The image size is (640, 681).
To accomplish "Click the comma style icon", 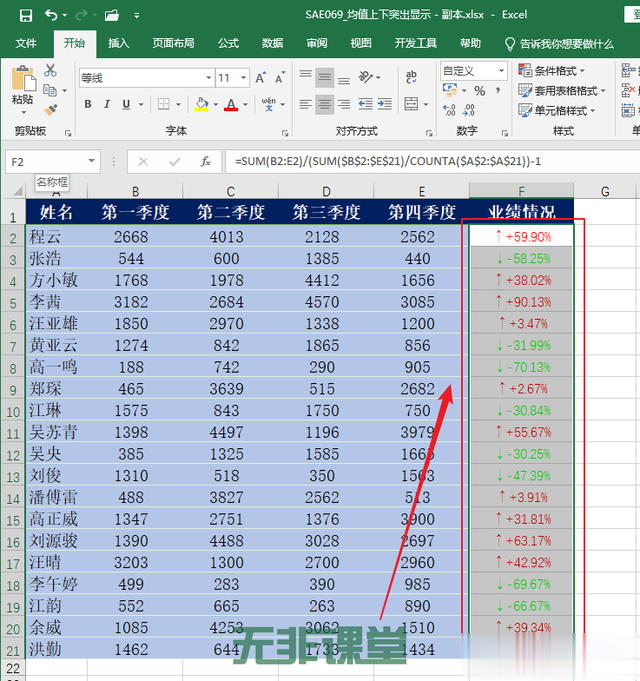I will click(x=498, y=90).
